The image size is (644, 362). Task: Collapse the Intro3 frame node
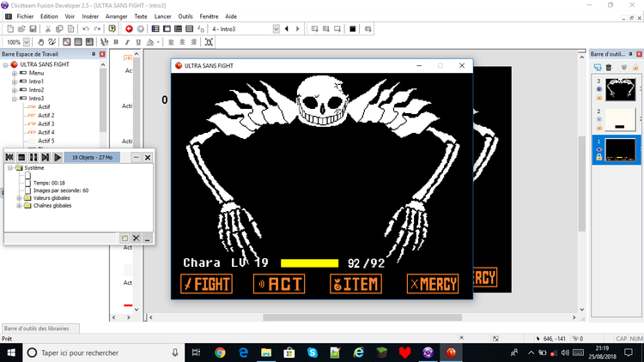[15, 99]
